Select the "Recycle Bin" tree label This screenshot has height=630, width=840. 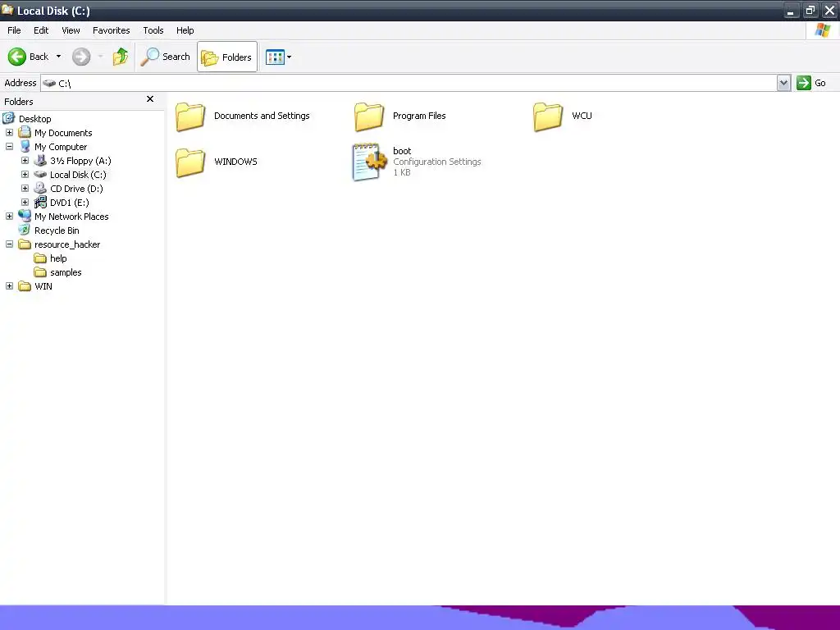click(57, 231)
